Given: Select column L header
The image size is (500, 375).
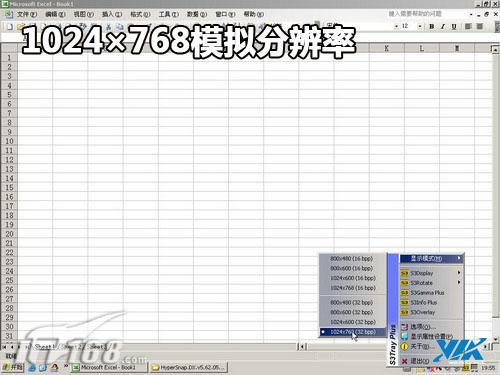Looking at the screenshot, I should (x=422, y=49).
